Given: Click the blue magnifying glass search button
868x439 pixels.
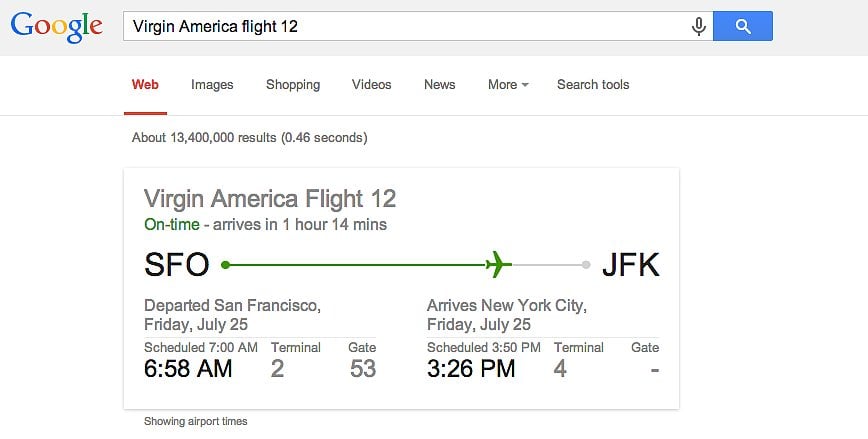Looking at the screenshot, I should pos(743,26).
